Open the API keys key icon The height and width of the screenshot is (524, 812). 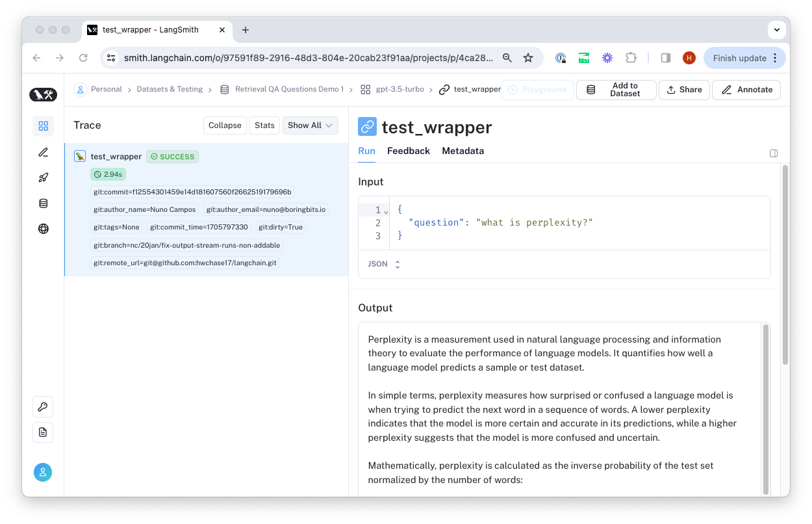43,407
